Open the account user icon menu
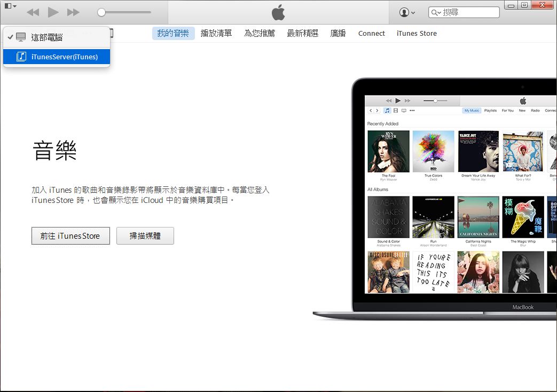 407,12
